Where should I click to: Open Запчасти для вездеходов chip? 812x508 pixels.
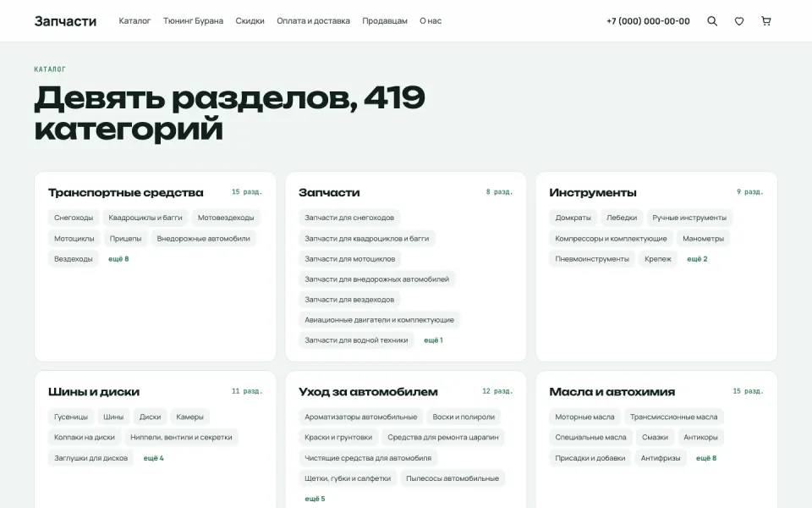tap(349, 299)
